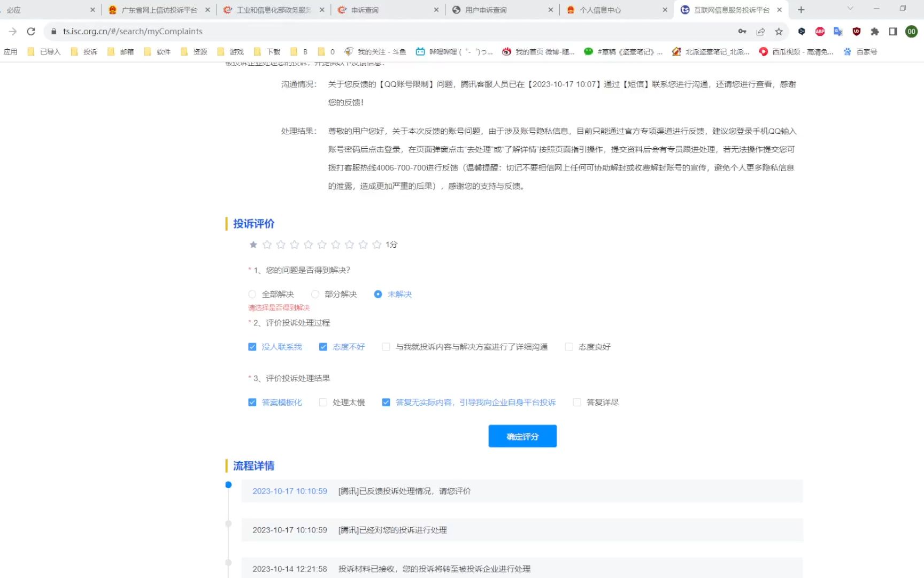924x578 pixels.
Task: Open the extensions puzzle menu
Action: (x=875, y=32)
